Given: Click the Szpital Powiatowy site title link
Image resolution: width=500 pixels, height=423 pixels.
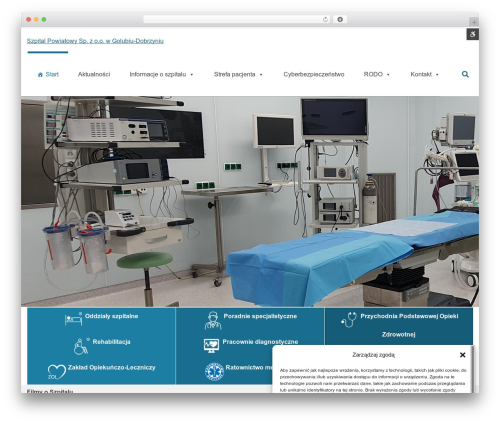Looking at the screenshot, I should point(95,41).
